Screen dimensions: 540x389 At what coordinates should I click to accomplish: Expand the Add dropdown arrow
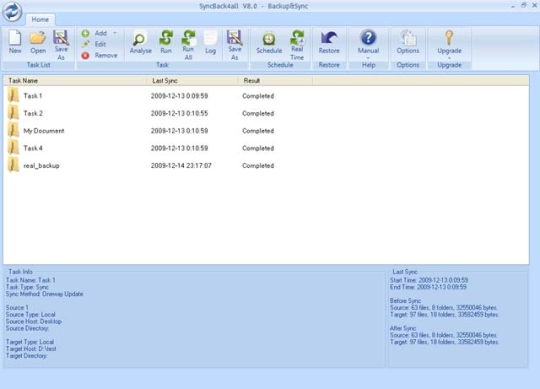pos(115,33)
